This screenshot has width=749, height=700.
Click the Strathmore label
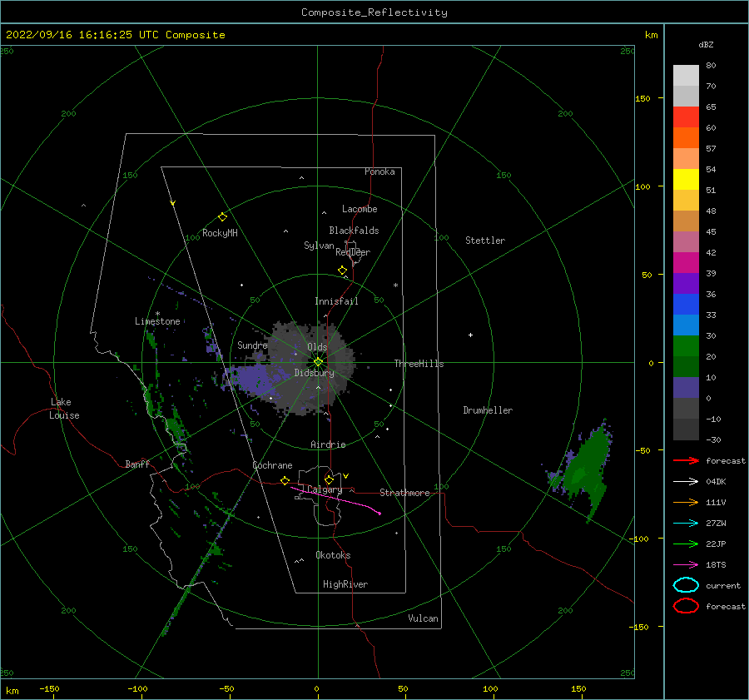[404, 493]
